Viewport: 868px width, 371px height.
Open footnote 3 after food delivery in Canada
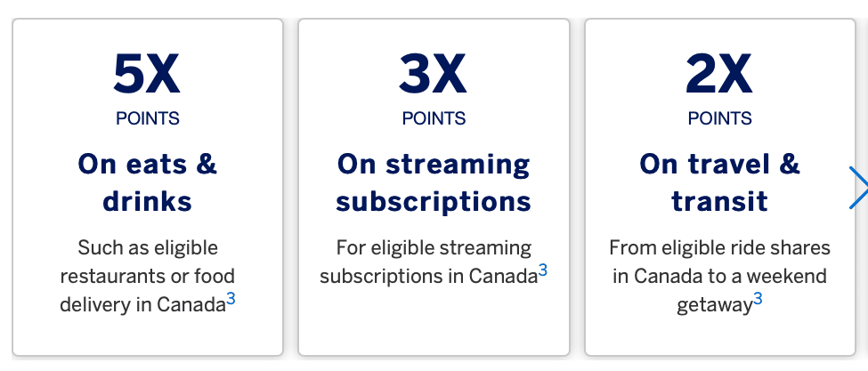[231, 299]
